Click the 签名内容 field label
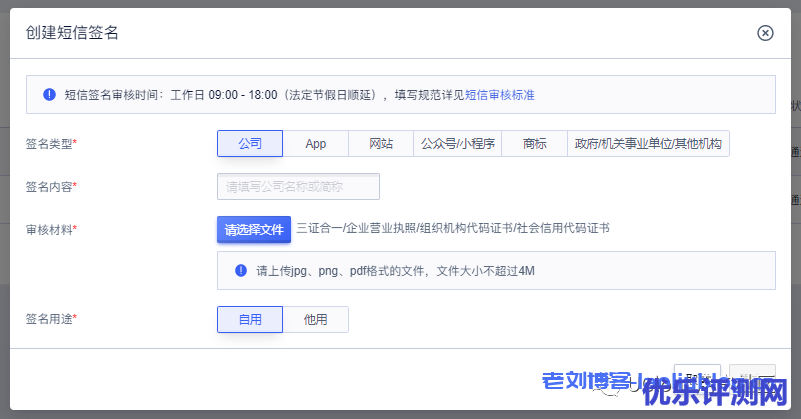 pyautogui.click(x=51, y=186)
